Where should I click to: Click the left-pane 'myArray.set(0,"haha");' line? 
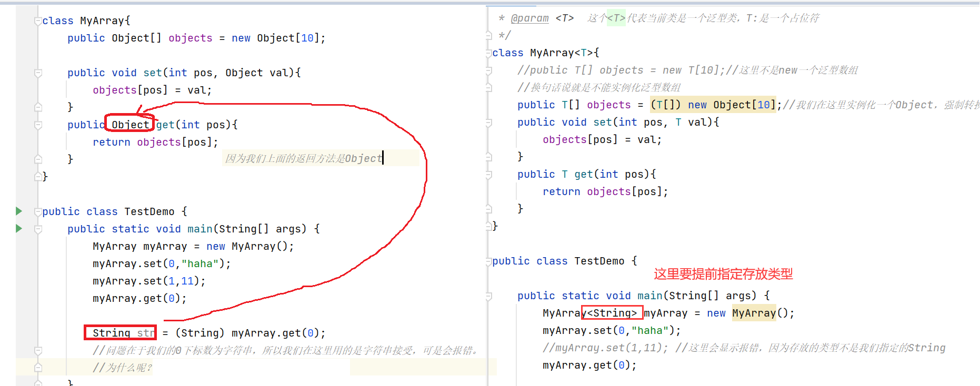(x=162, y=264)
